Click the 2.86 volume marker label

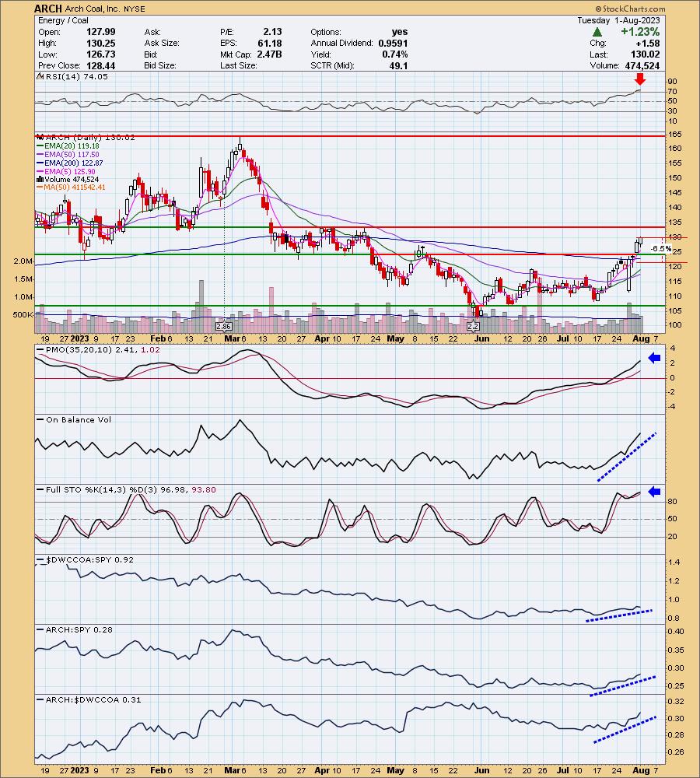click(x=224, y=327)
